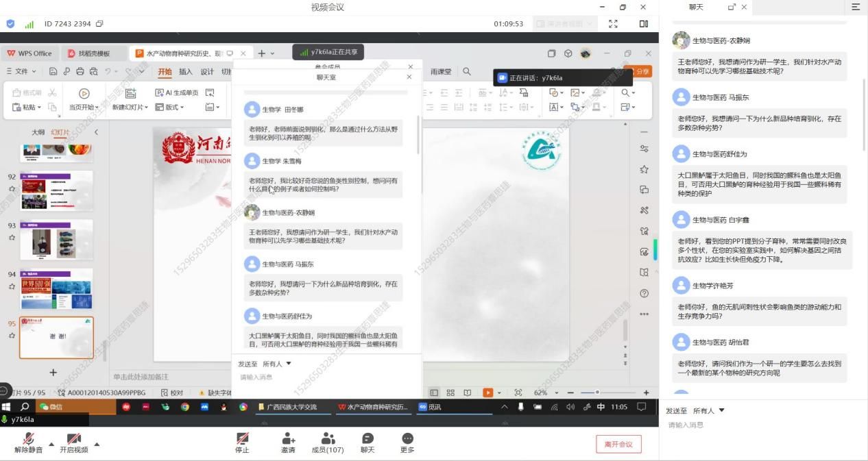Pop out the chat panel
Image resolution: width=868 pixels, height=461 pixels.
coord(732,7)
